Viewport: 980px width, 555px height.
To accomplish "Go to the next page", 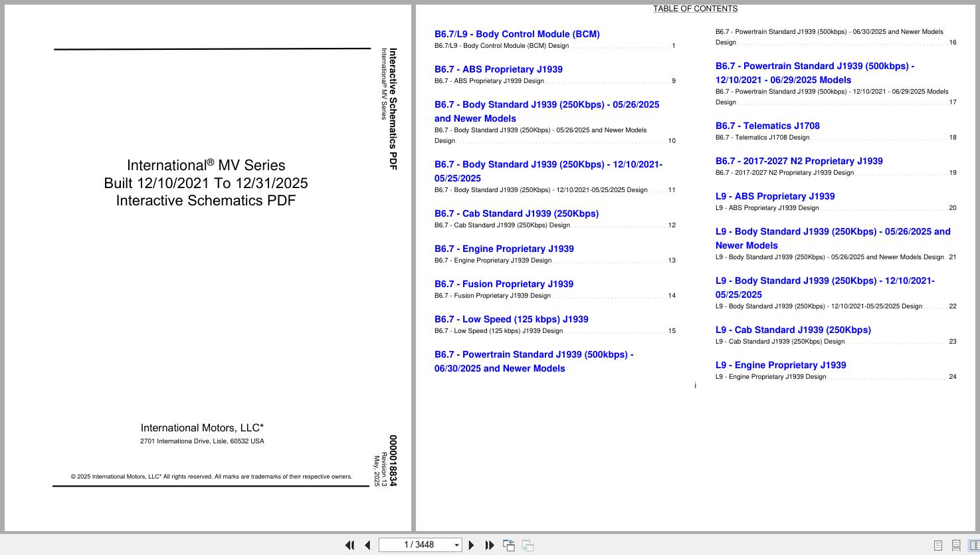I will click(x=472, y=545).
